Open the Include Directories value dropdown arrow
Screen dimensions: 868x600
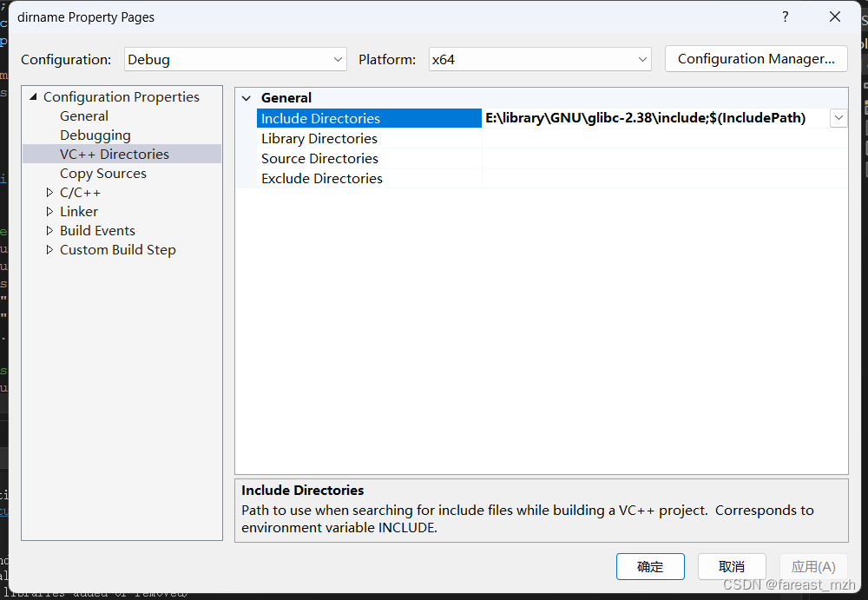pos(838,117)
